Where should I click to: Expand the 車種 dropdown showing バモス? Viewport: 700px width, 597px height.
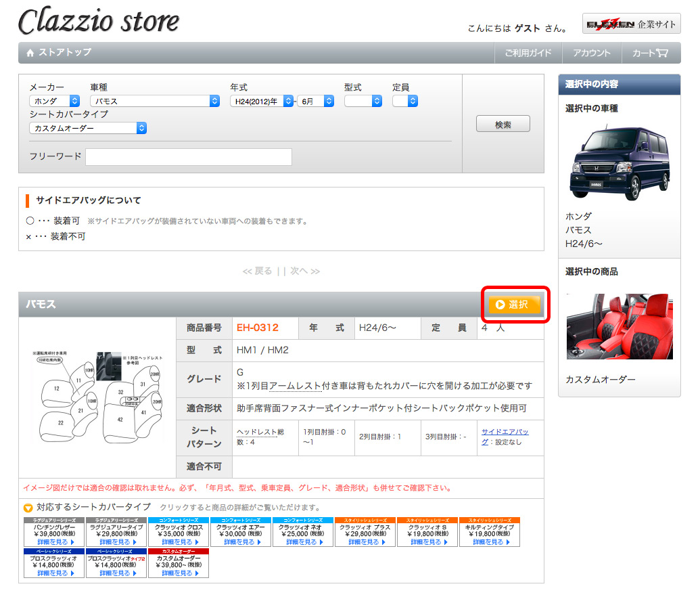(x=155, y=101)
